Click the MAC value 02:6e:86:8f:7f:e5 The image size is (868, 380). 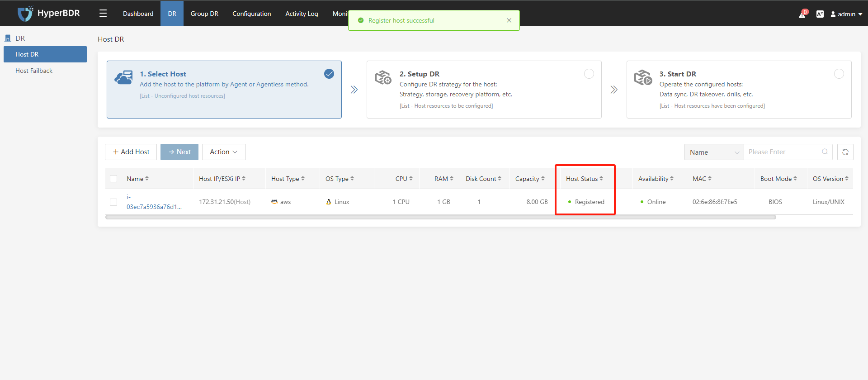715,202
